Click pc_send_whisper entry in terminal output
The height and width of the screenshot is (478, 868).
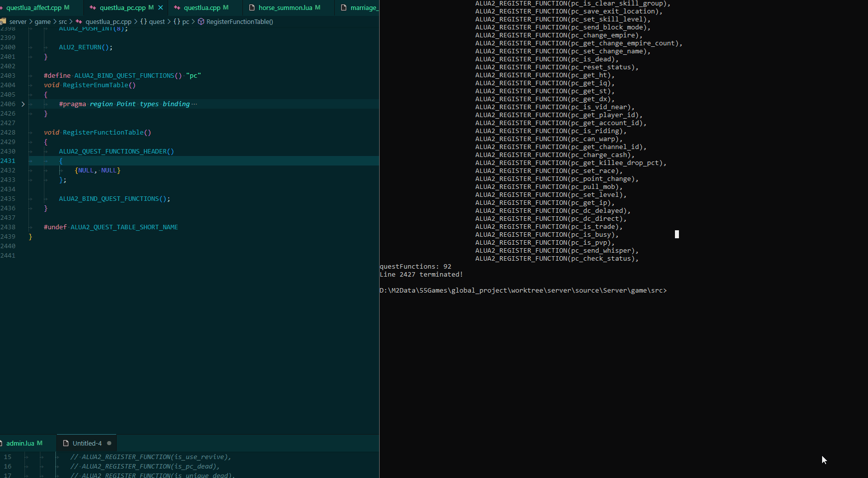click(x=557, y=251)
